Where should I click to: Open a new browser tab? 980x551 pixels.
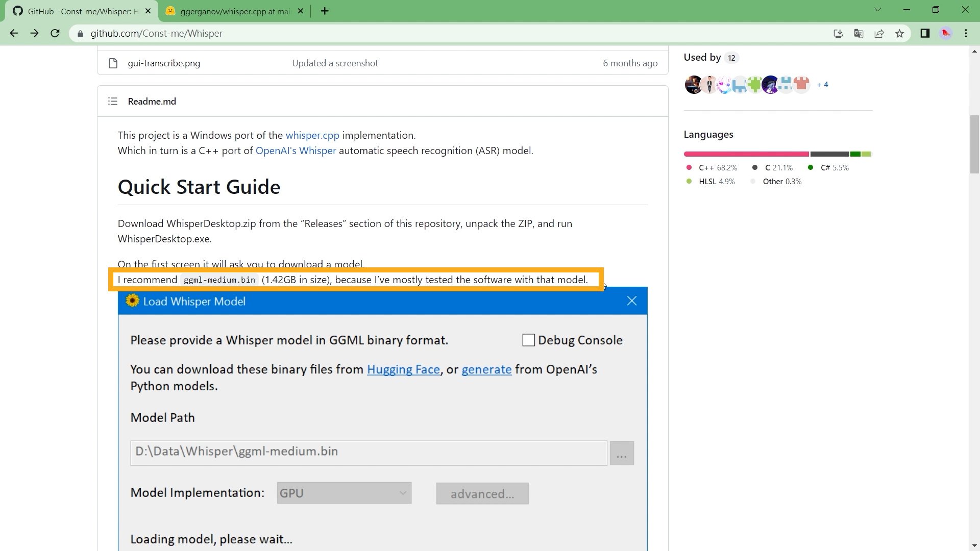tap(325, 11)
